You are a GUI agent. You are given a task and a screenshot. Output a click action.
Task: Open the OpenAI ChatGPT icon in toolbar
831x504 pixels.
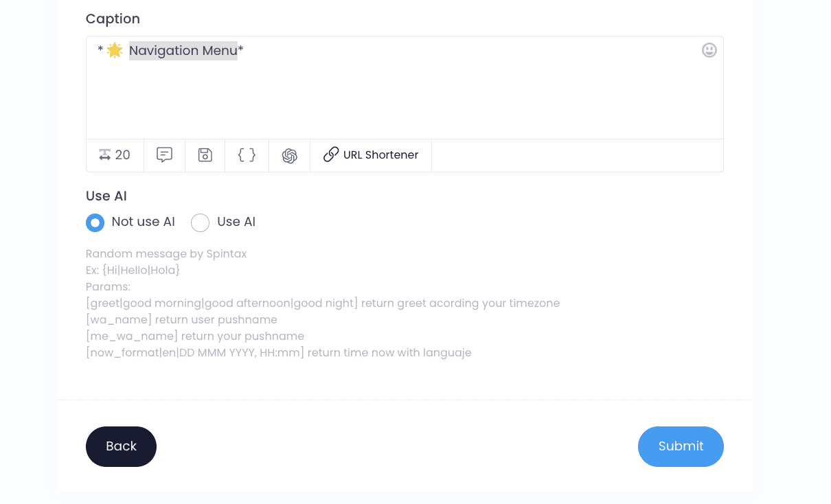coord(290,156)
